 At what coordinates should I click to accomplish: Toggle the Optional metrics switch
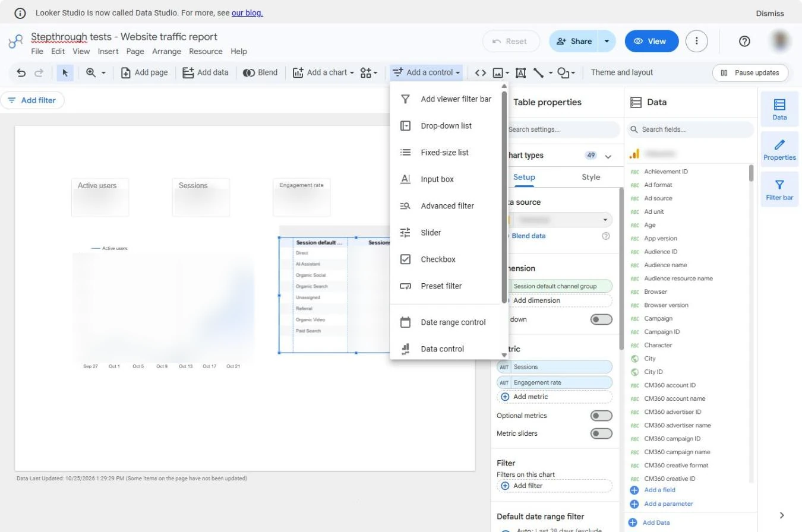point(601,416)
